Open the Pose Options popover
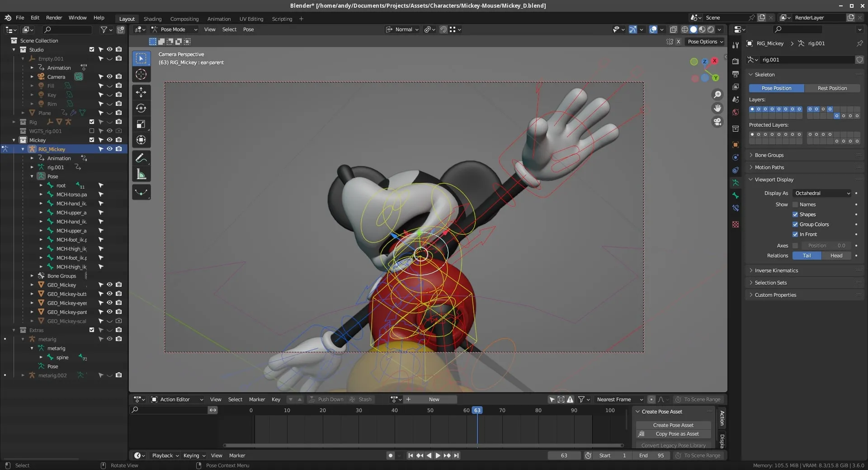 pyautogui.click(x=705, y=42)
